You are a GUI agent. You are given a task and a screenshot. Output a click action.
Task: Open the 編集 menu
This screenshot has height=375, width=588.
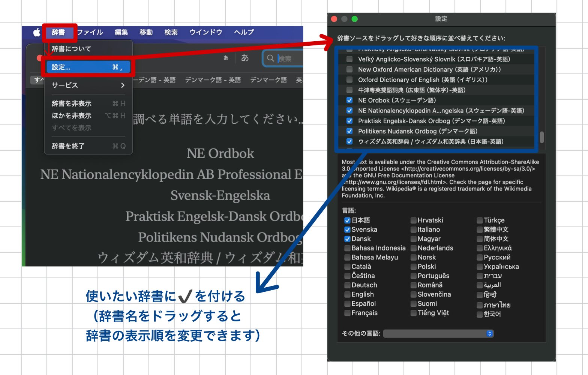pos(121,32)
